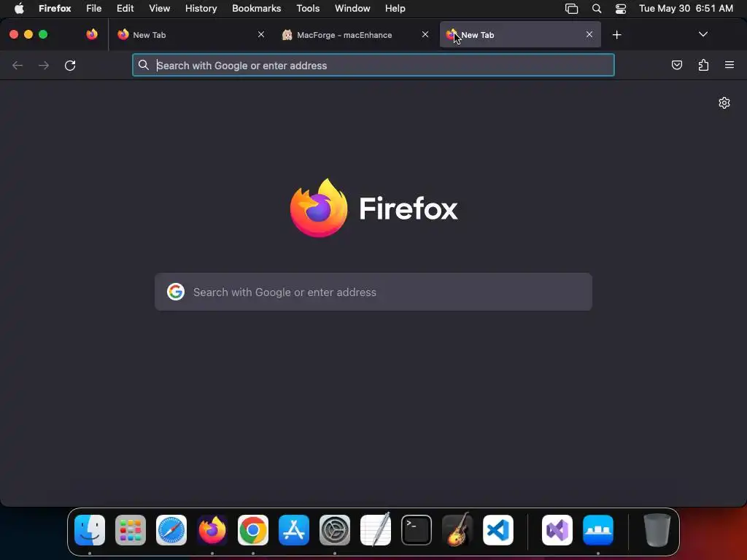Open Spotlight search in menu bar
The height and width of the screenshot is (560, 747).
point(597,9)
